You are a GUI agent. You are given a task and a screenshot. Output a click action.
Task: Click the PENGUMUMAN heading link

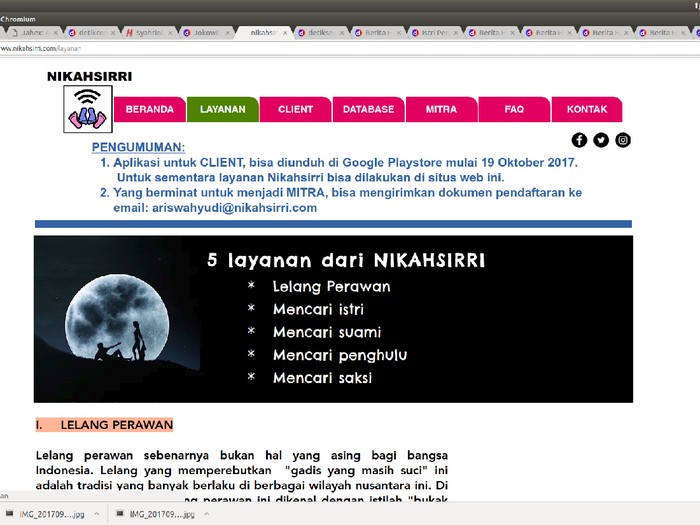138,147
